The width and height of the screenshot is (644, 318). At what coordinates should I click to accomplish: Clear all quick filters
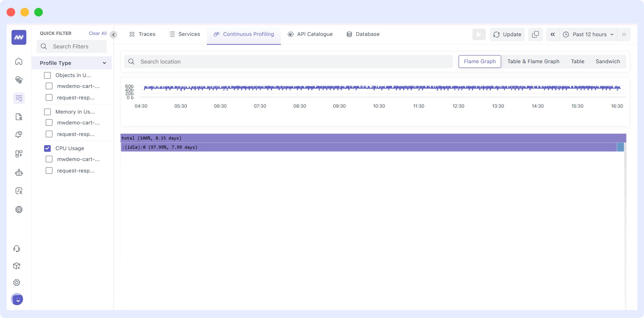(97, 33)
